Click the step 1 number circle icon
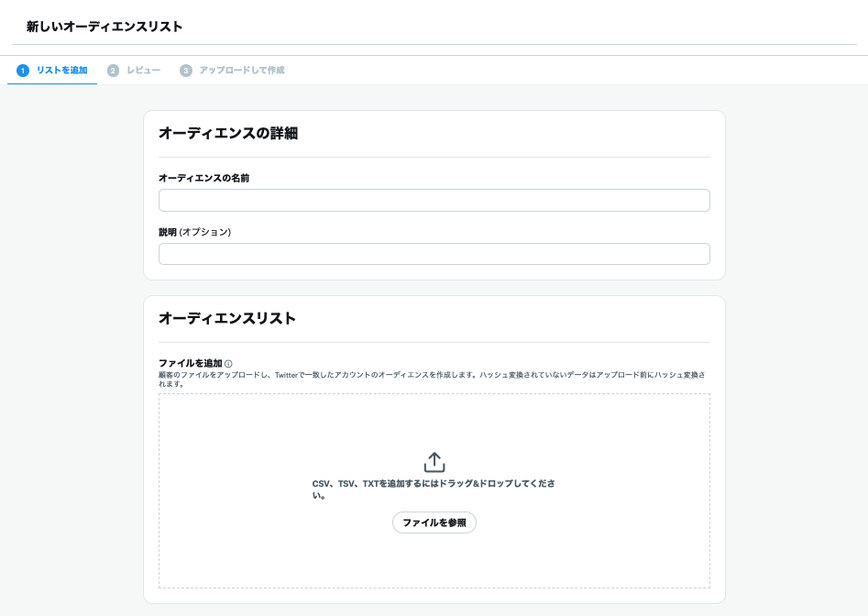 pos(23,71)
